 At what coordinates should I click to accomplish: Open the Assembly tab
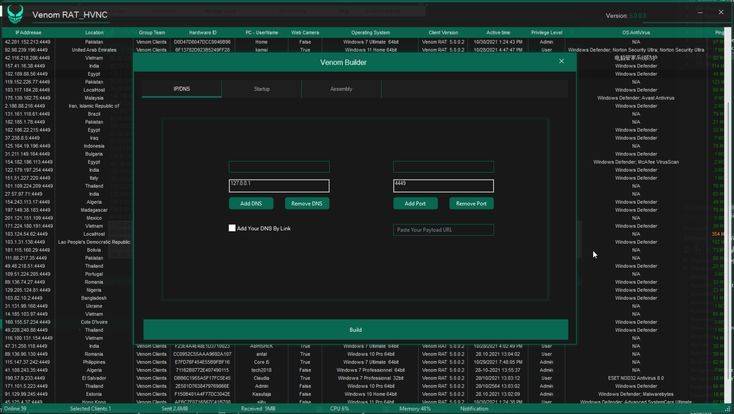pyautogui.click(x=341, y=89)
